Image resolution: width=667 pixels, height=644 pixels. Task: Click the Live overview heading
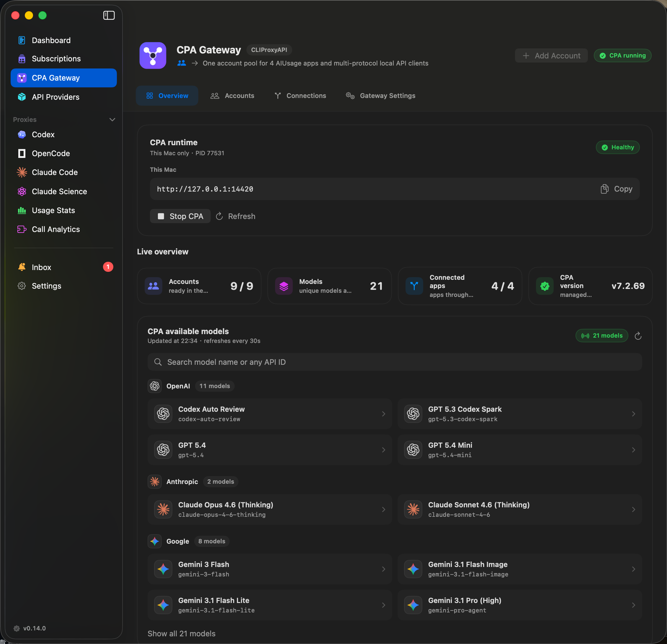coord(163,251)
